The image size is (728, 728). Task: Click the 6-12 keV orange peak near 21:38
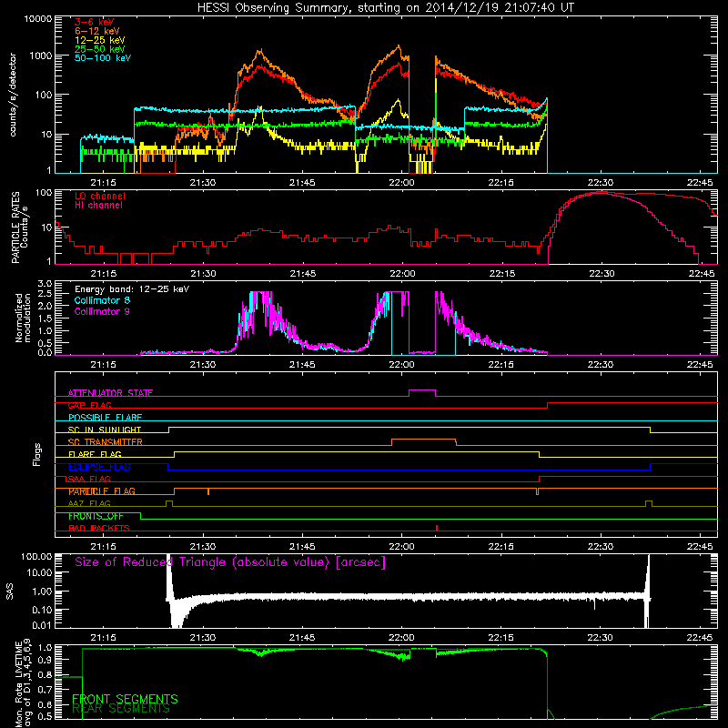pyautogui.click(x=260, y=50)
